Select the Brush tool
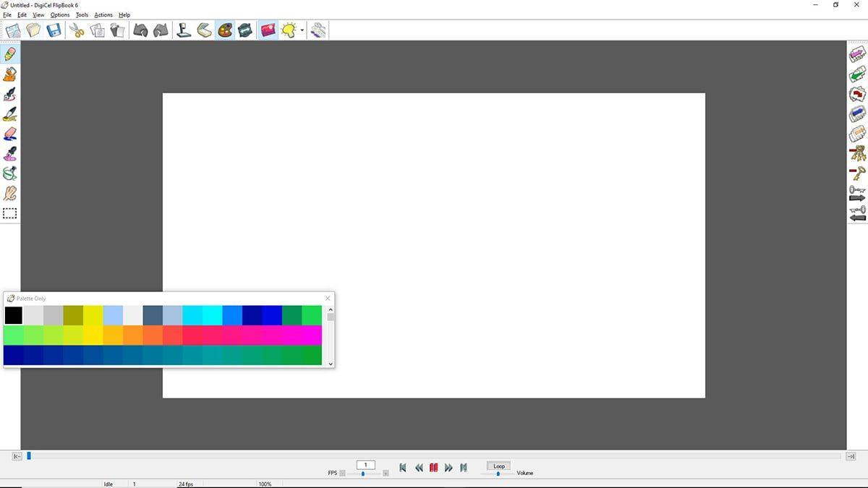 tap(9, 114)
